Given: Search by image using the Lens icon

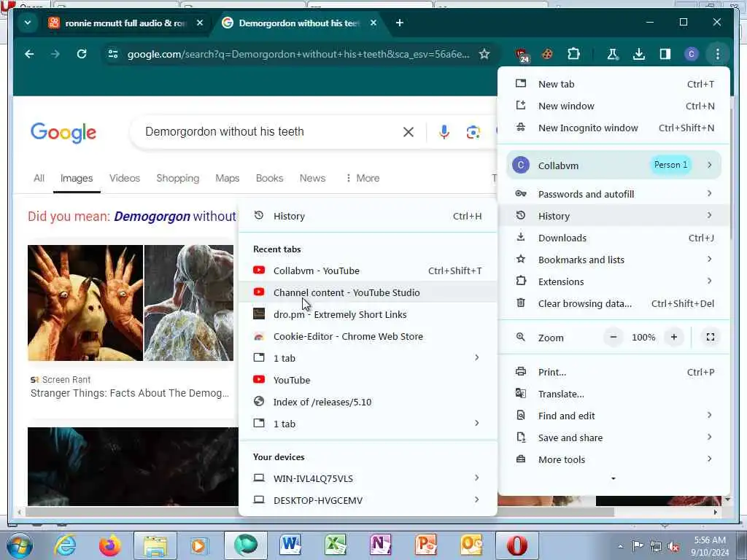Looking at the screenshot, I should [473, 132].
